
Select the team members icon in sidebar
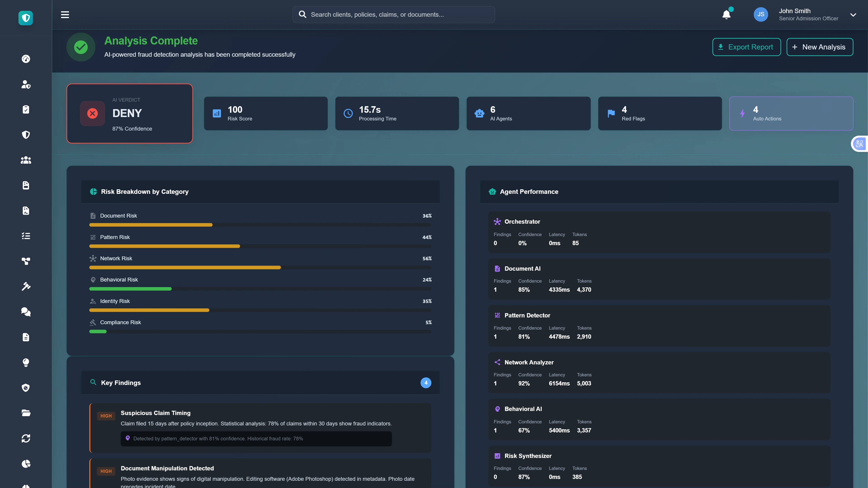pos(26,160)
